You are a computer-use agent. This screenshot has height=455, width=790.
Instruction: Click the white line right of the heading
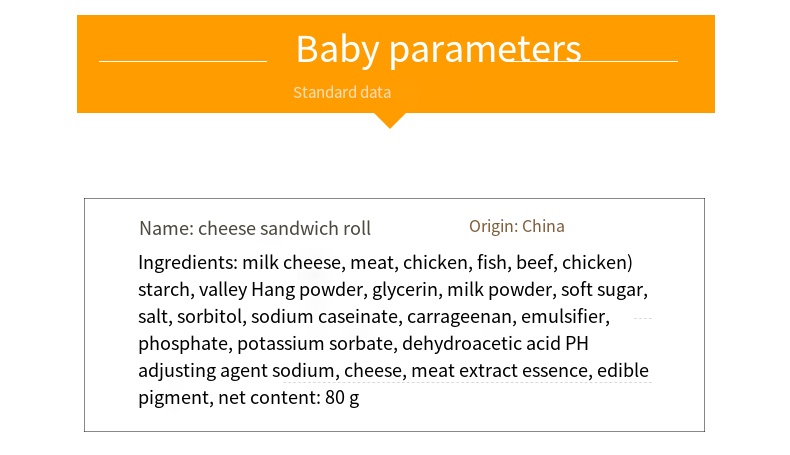(x=630, y=61)
